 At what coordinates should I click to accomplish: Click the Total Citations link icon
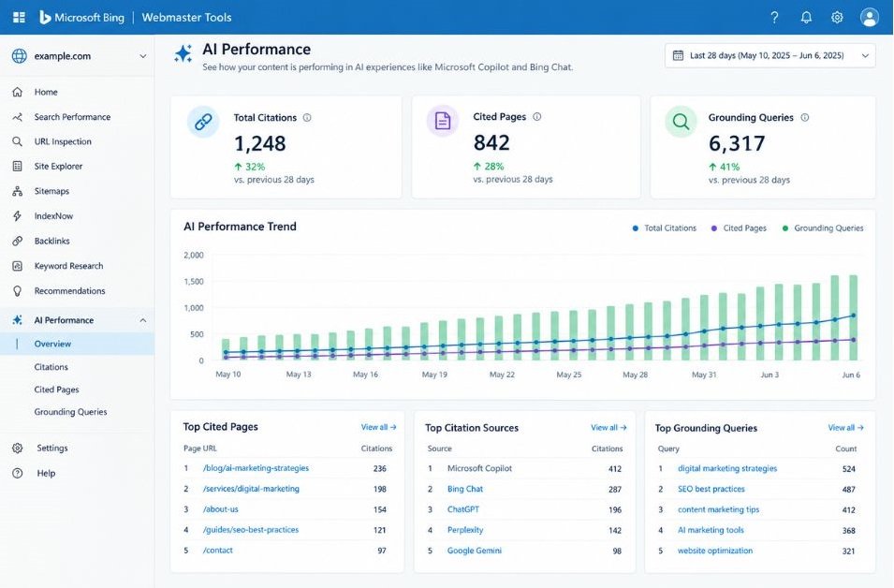tap(203, 122)
